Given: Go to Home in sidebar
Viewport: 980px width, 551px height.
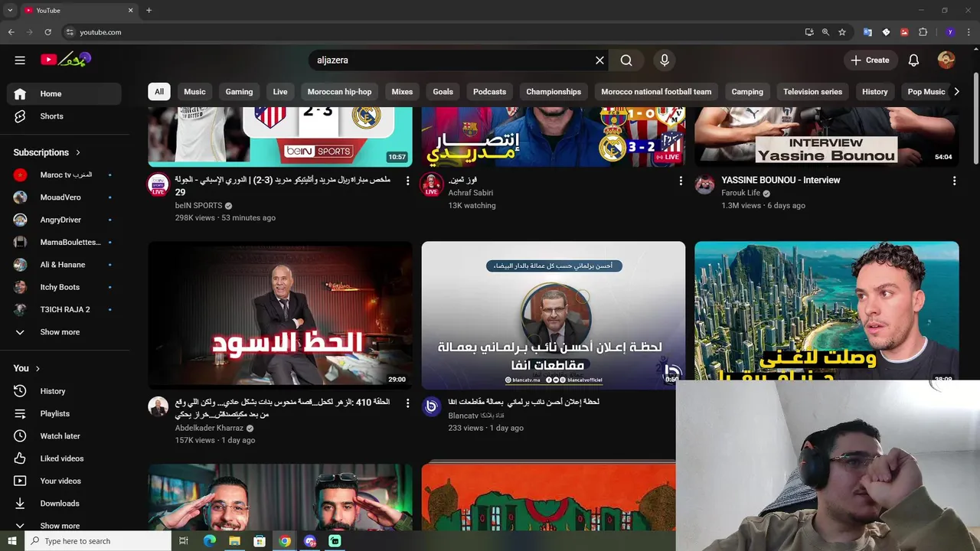Looking at the screenshot, I should (64, 93).
